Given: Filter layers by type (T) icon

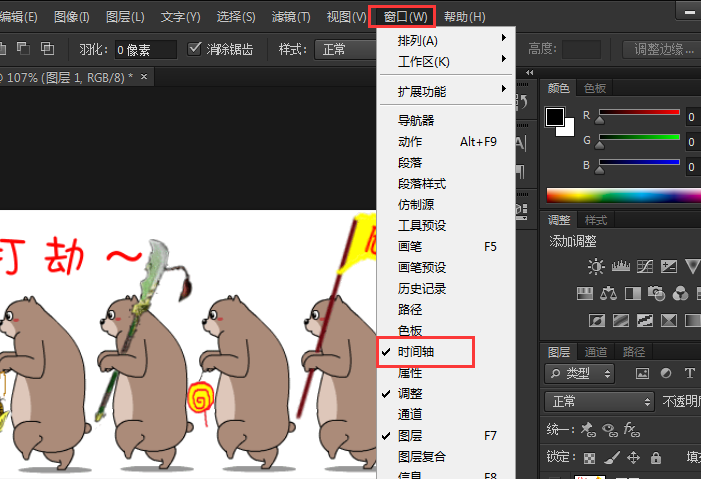Looking at the screenshot, I should 689,373.
